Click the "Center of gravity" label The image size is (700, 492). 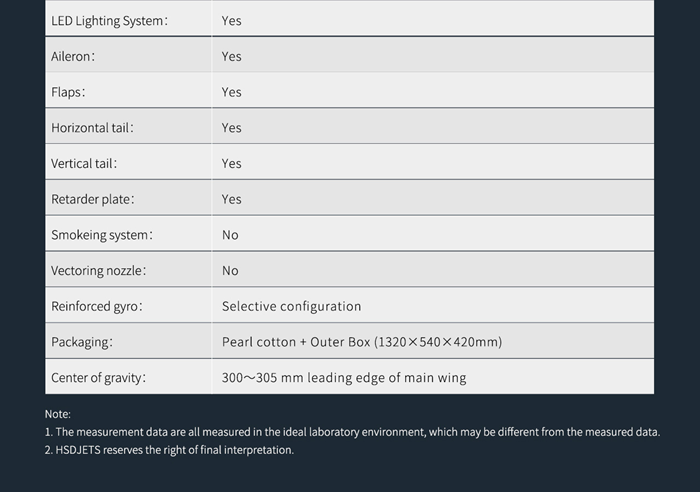click(x=100, y=378)
